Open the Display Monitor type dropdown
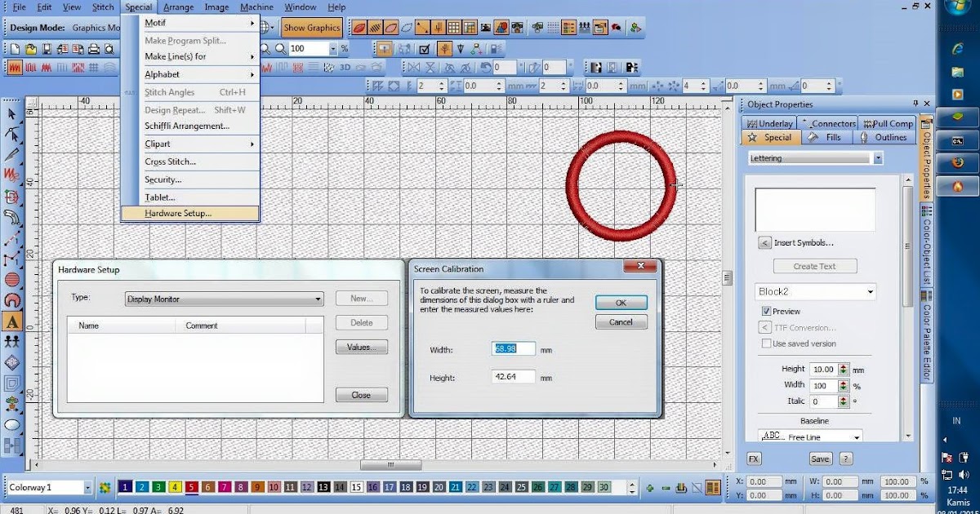 [x=319, y=299]
